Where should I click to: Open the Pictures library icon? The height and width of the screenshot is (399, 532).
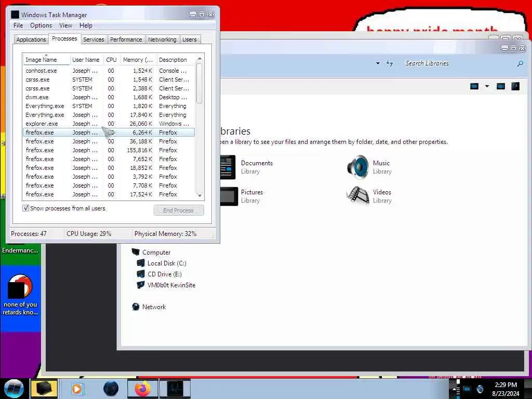[x=229, y=196]
